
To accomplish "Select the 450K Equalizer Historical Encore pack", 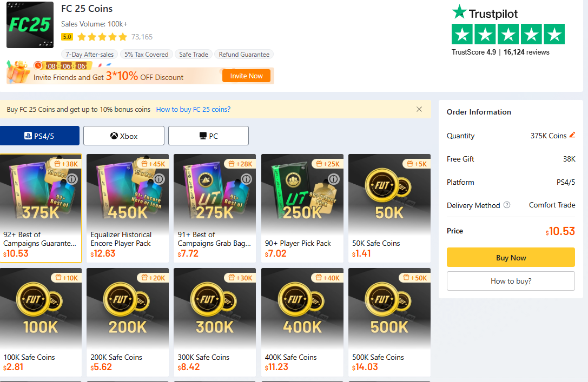I will pos(128,208).
